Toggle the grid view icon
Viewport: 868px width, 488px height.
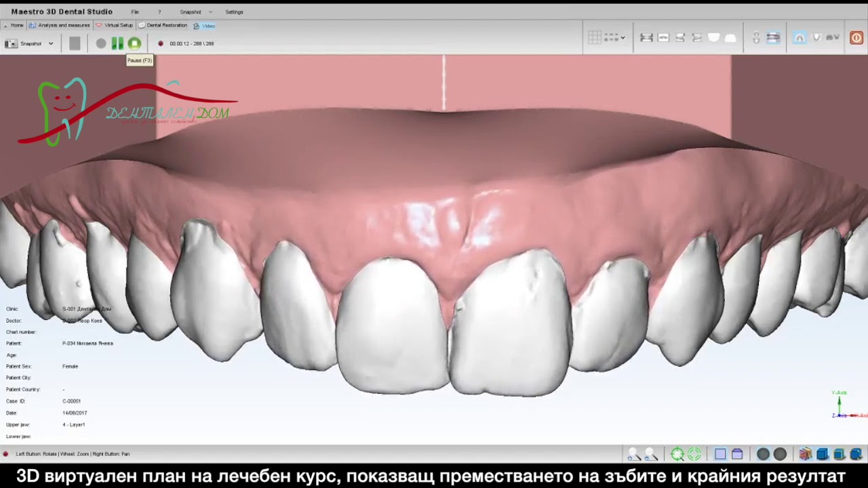tap(594, 38)
